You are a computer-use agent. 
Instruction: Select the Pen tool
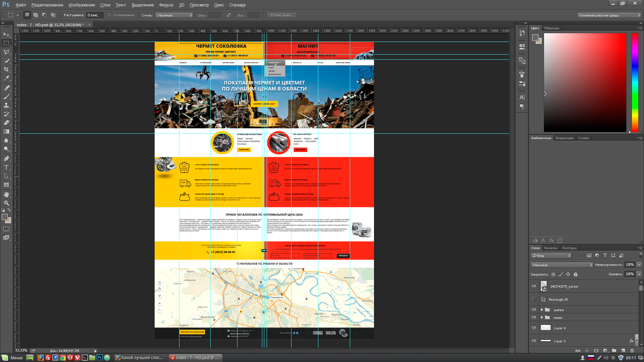[6, 159]
